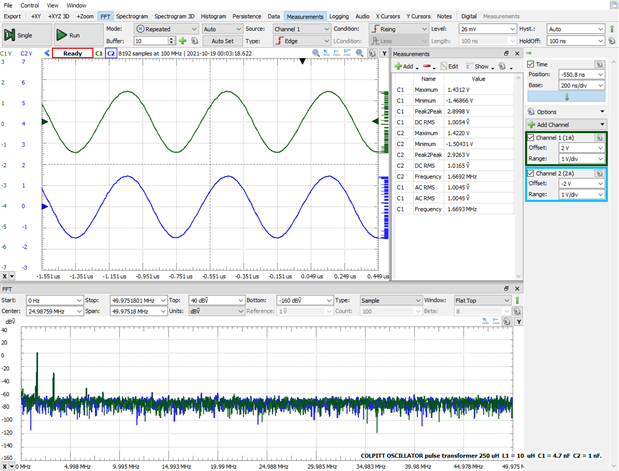Switch to the Spectrogram tab
Viewport: 619px width, 471px height.
click(x=131, y=17)
